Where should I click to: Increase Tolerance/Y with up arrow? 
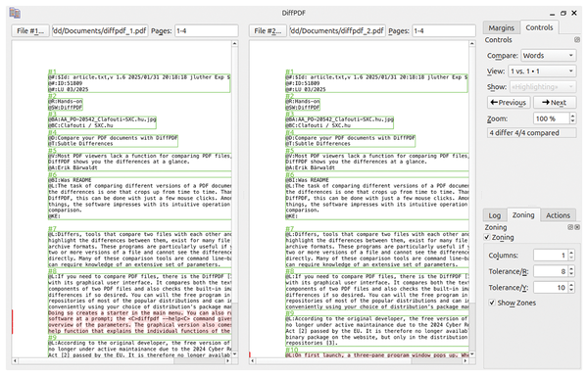[571, 285]
